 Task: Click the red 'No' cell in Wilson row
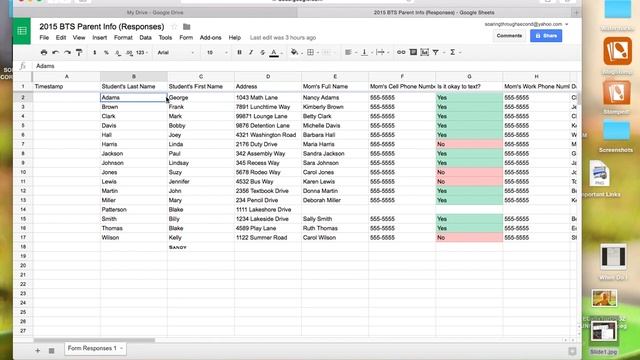[469, 238]
